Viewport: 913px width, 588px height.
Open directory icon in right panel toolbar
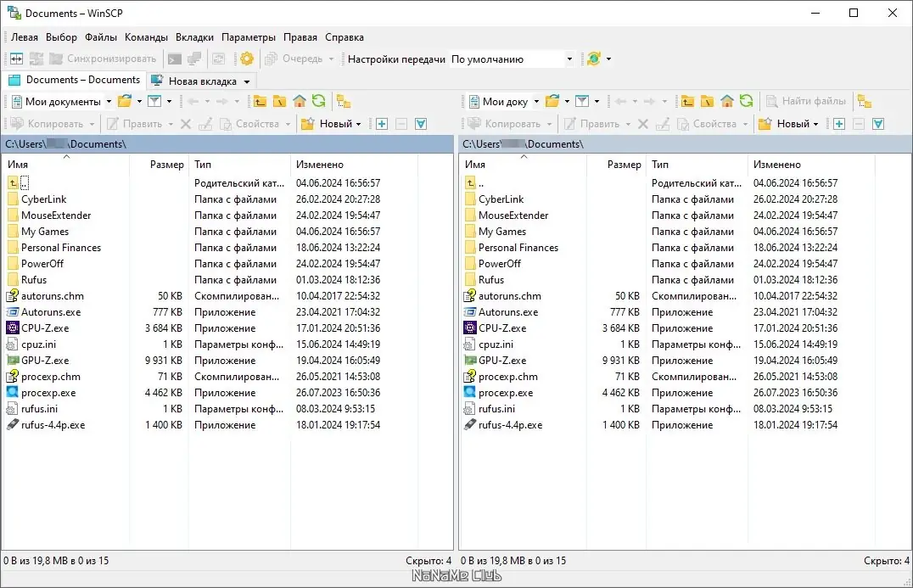[552, 101]
